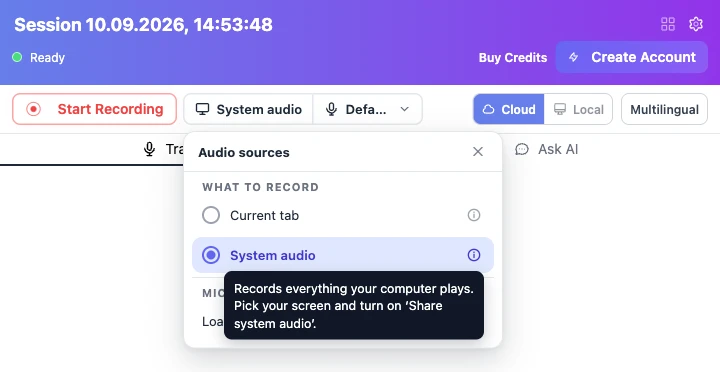Click the session title text
The image size is (720, 372).
point(143,24)
